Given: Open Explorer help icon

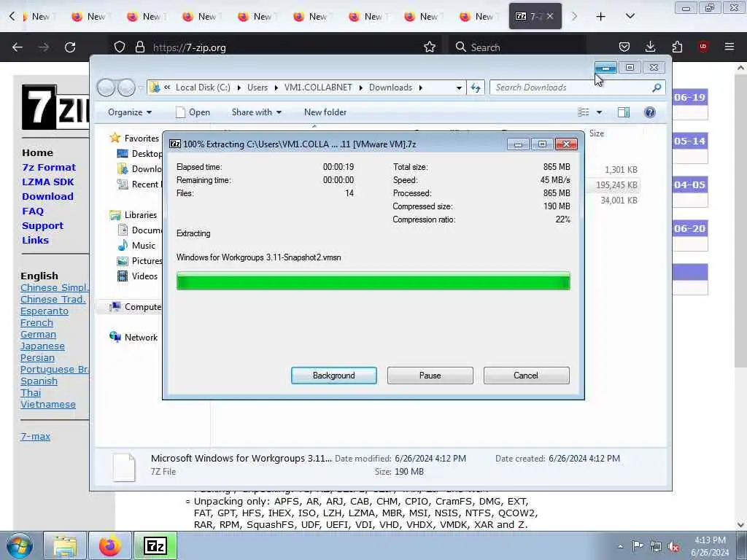Looking at the screenshot, I should pyautogui.click(x=650, y=112).
